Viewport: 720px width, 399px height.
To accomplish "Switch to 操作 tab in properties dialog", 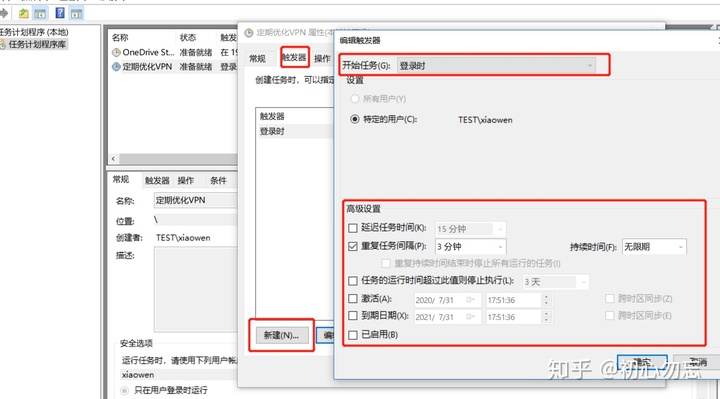I will (x=322, y=59).
